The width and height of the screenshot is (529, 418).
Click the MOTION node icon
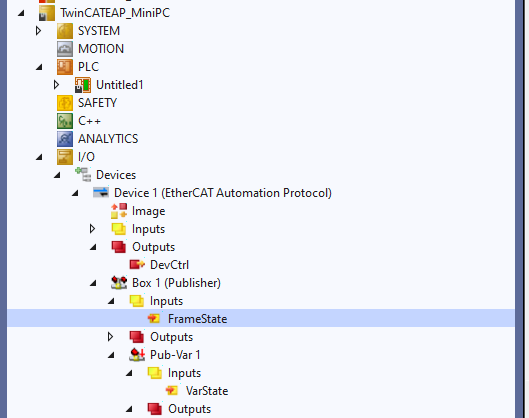click(65, 49)
